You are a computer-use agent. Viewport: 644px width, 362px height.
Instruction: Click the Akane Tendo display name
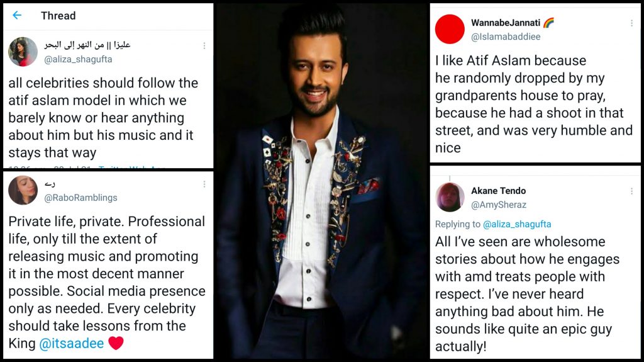pos(498,191)
